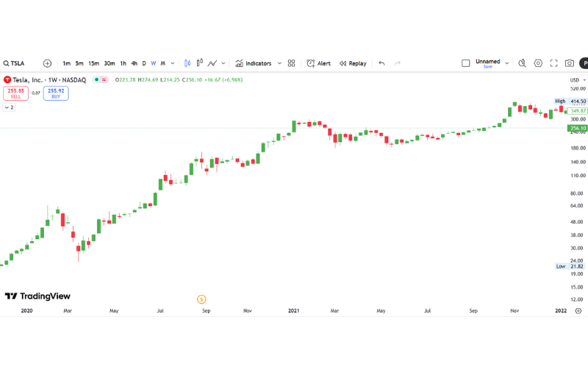Click the 349.87 price label
588x392 pixels.
[578, 111]
